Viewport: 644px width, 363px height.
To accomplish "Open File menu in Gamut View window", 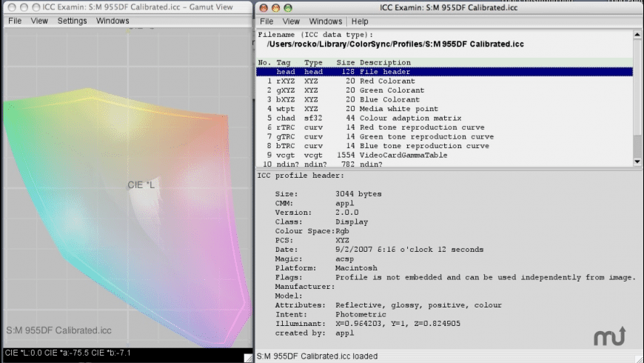I will coord(14,21).
